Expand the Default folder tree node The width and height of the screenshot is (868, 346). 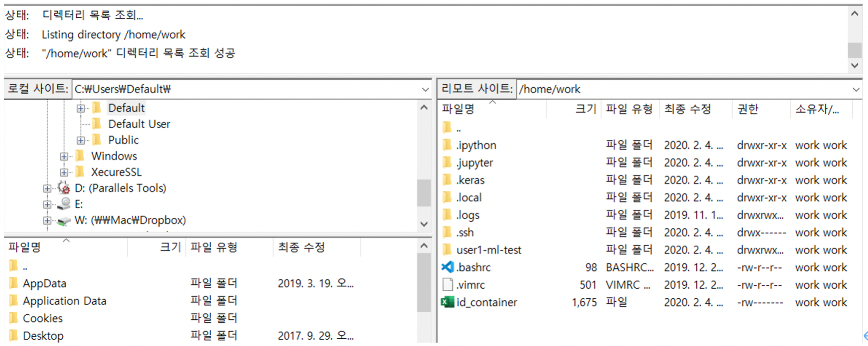point(81,108)
